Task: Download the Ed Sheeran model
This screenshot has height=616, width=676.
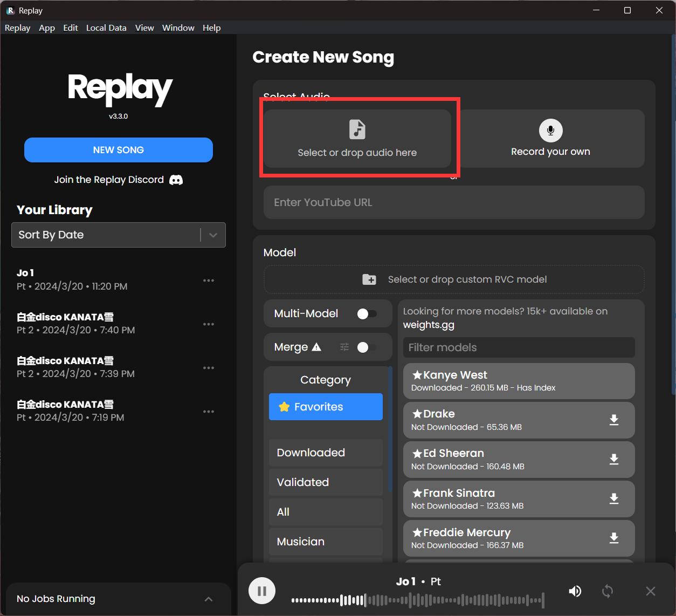Action: coord(613,460)
